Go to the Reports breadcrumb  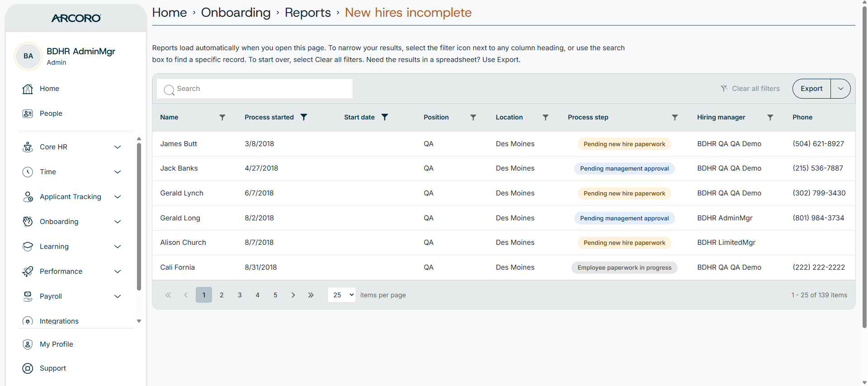(308, 13)
